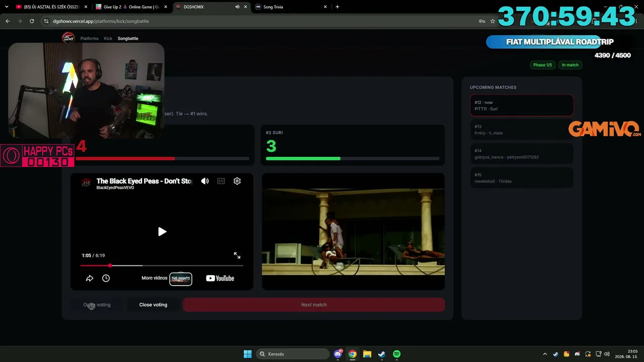Play the Black Eyed Peas video
The height and width of the screenshot is (362, 644).
[162, 231]
